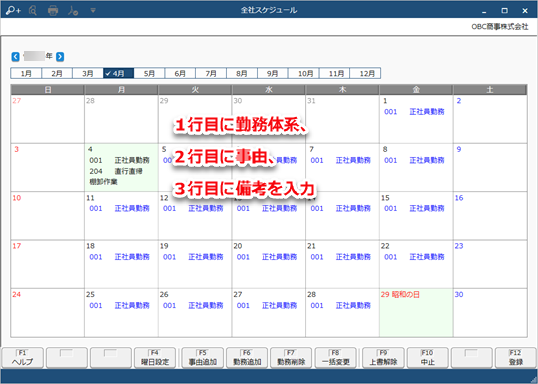Click 001 正社員勤務 on day 27
The width and height of the screenshot is (538, 384).
click(x=267, y=305)
